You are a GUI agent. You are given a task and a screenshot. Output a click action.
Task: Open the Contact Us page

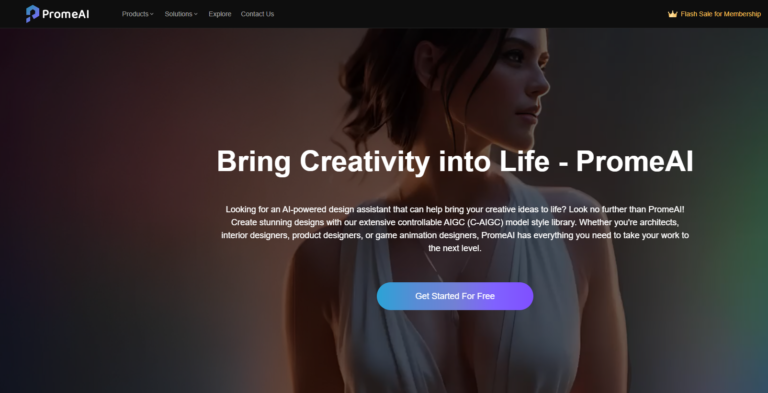point(257,14)
